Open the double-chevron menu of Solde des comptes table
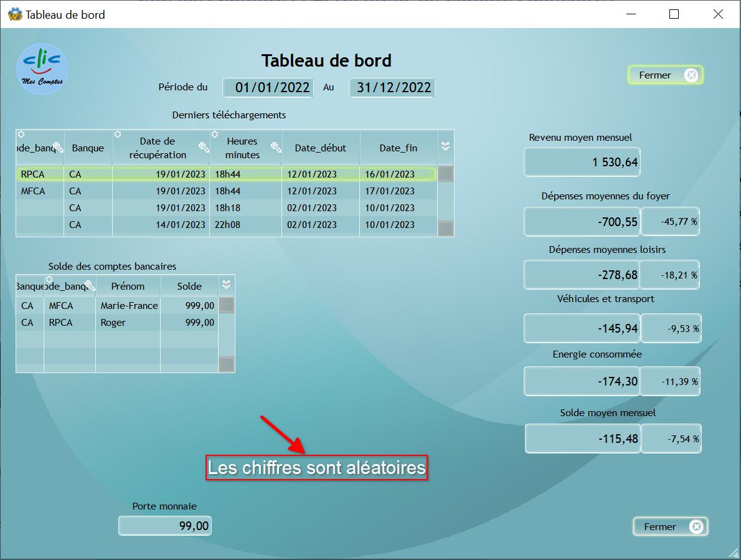The height and width of the screenshot is (560, 741). pos(227,285)
